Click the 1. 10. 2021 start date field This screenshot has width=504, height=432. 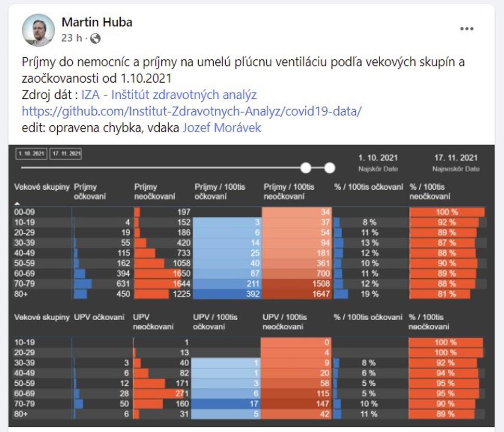point(31,153)
